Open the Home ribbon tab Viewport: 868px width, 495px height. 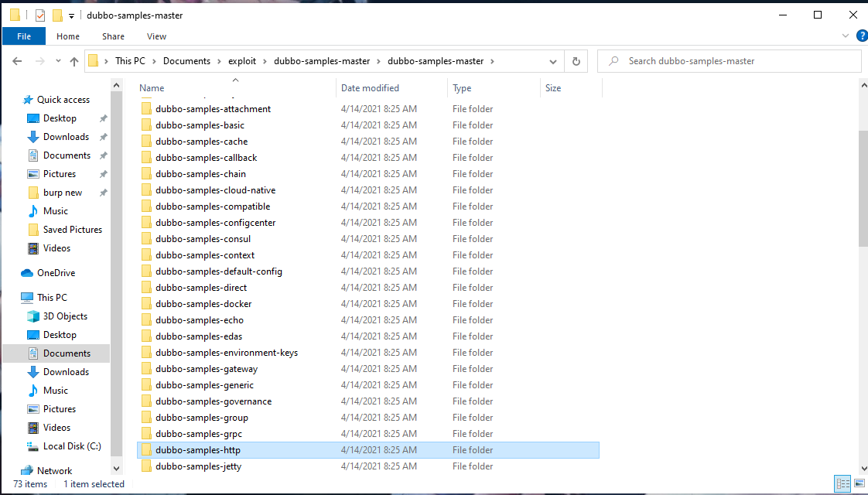pyautogui.click(x=68, y=36)
